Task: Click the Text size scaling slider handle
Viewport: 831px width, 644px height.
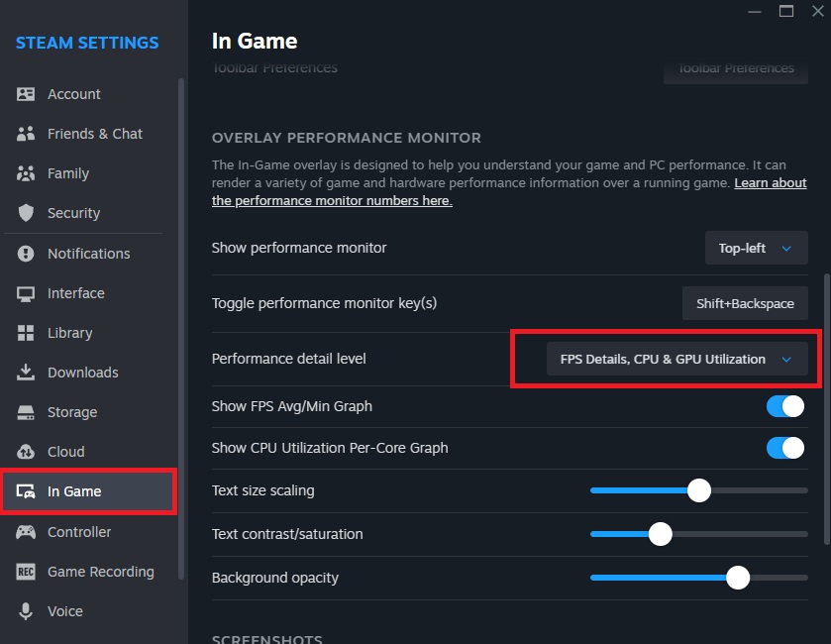Action: (699, 490)
